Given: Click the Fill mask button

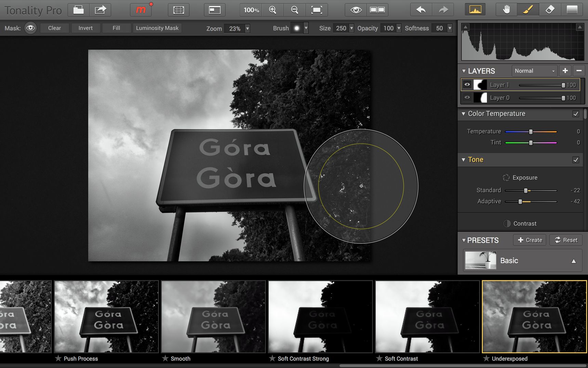Looking at the screenshot, I should [117, 28].
